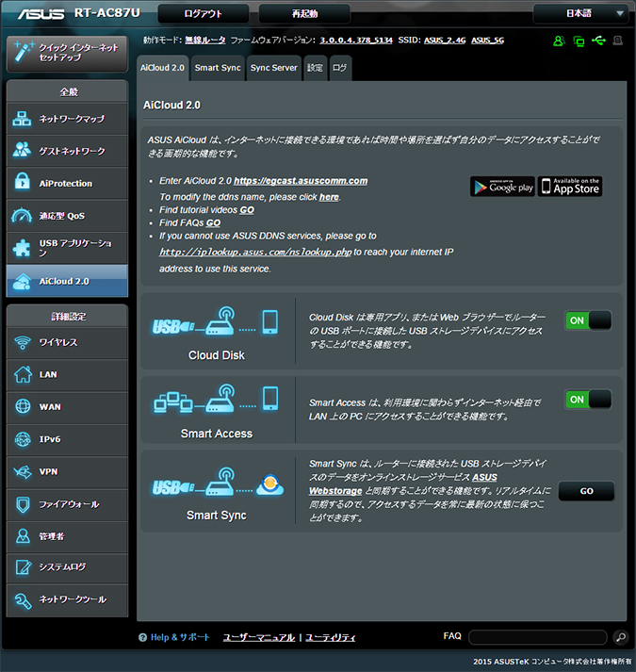Open the App Store badge
Viewport: 636px width, 672px height.
(570, 187)
